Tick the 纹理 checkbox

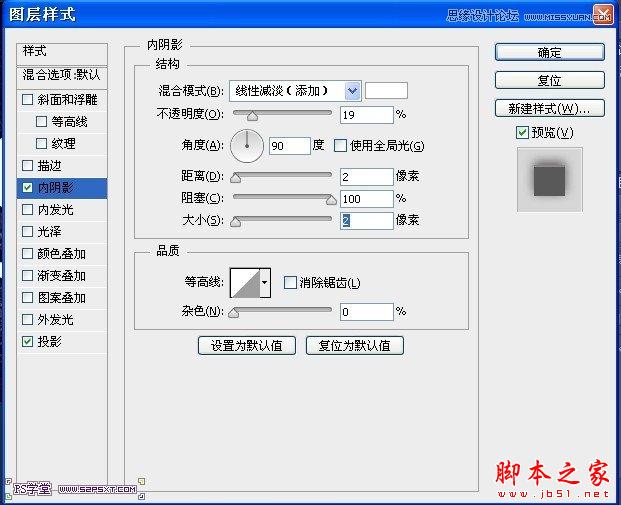(x=41, y=143)
